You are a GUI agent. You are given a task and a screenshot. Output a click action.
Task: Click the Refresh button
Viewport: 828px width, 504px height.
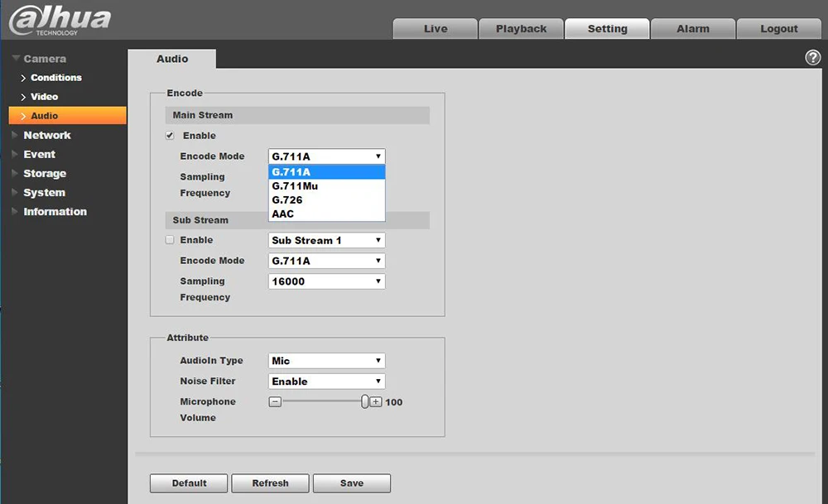271,482
